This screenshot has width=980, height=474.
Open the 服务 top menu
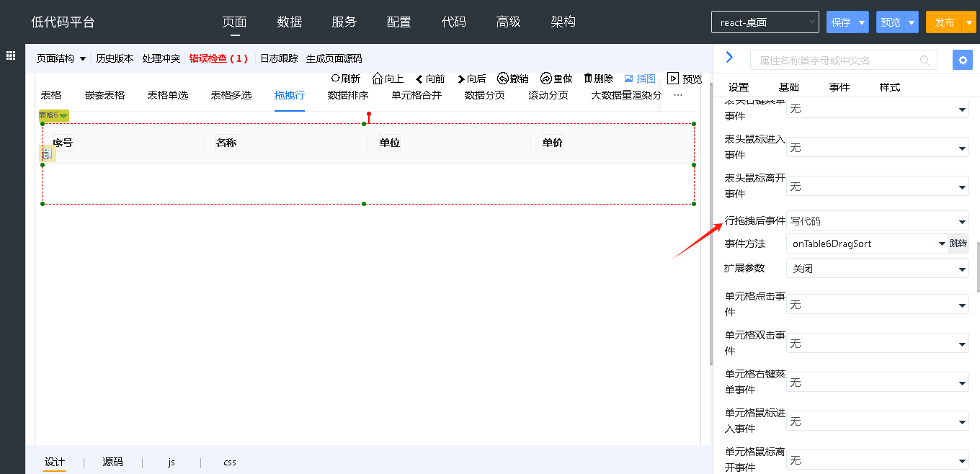[x=344, y=22]
